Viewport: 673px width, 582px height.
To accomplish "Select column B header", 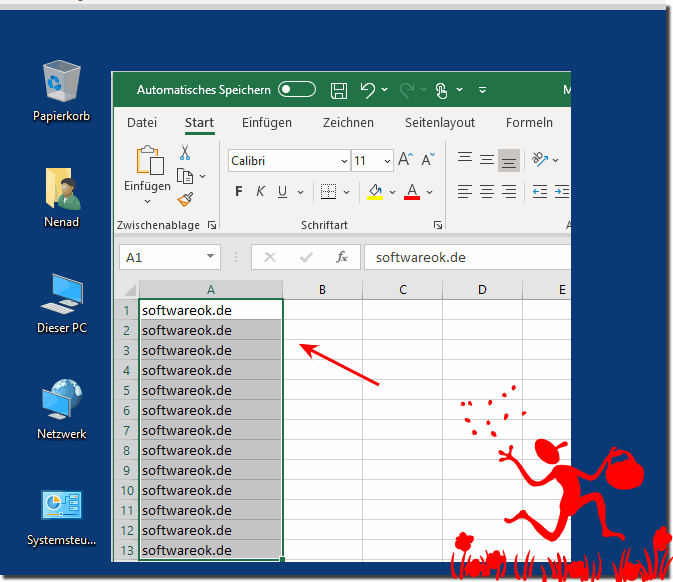I will (x=322, y=290).
